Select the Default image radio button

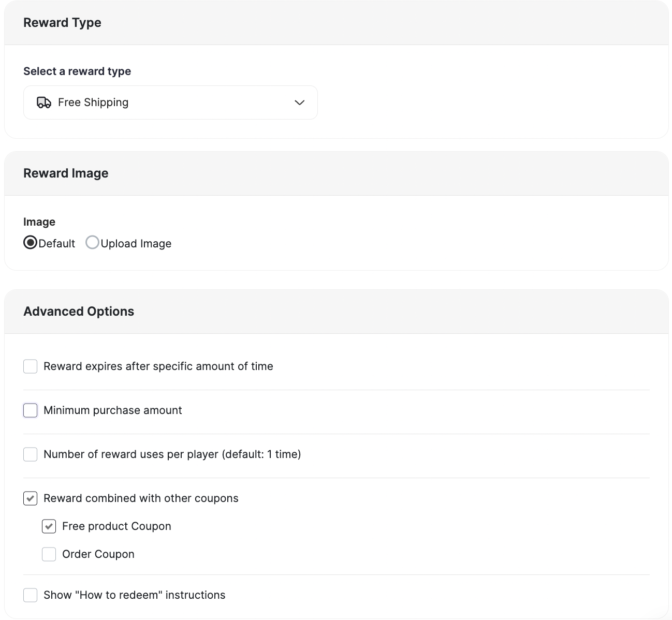[x=30, y=243]
